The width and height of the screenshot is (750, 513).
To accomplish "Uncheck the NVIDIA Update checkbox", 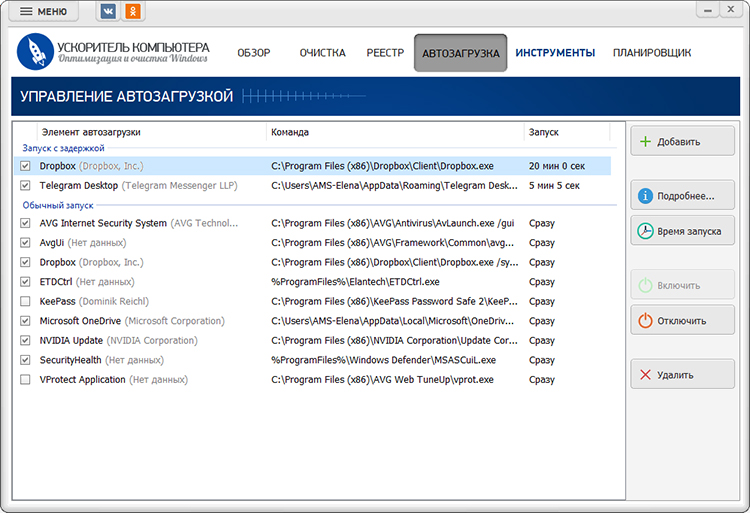I will tap(25, 340).
